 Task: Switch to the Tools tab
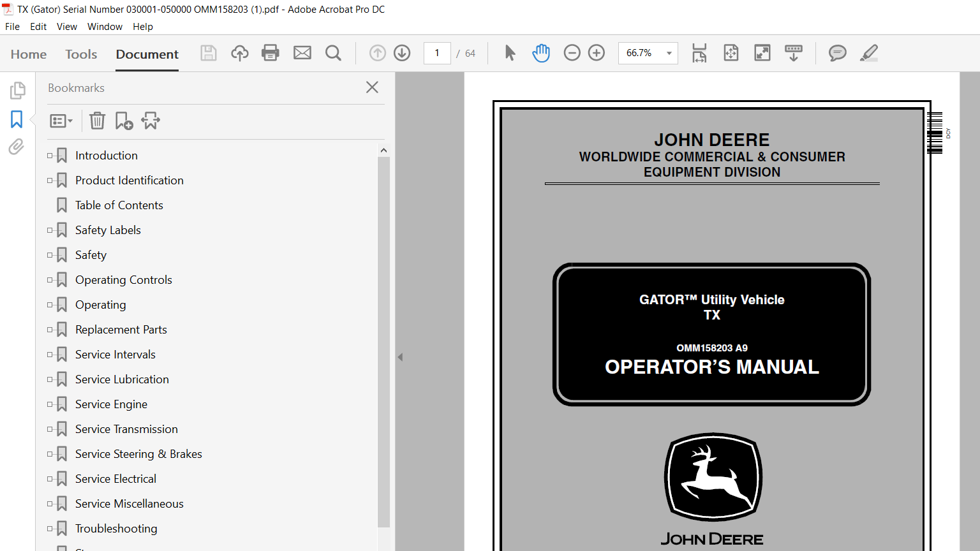81,54
